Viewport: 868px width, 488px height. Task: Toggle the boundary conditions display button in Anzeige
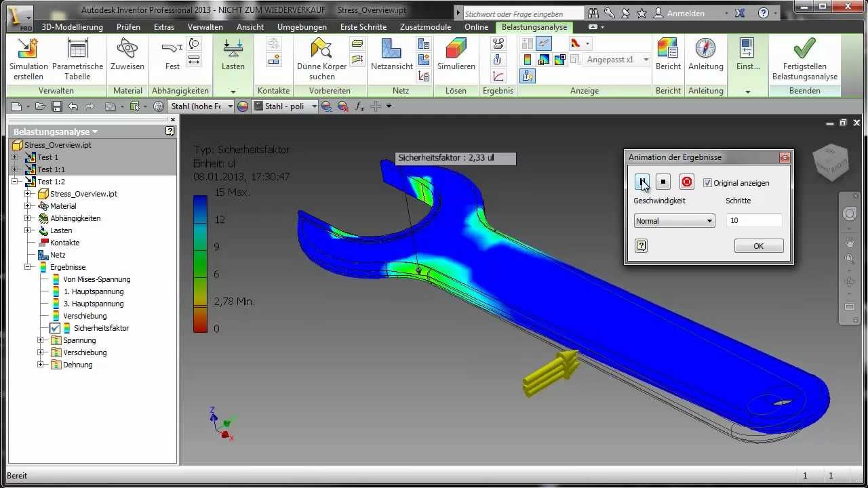pos(544,43)
